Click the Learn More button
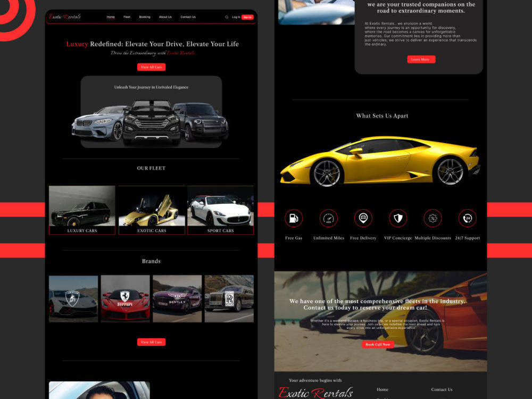The image size is (532, 399). 421,60
